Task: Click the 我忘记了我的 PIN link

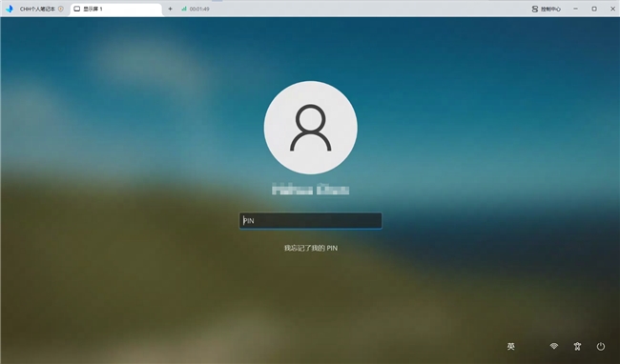Action: click(x=311, y=248)
